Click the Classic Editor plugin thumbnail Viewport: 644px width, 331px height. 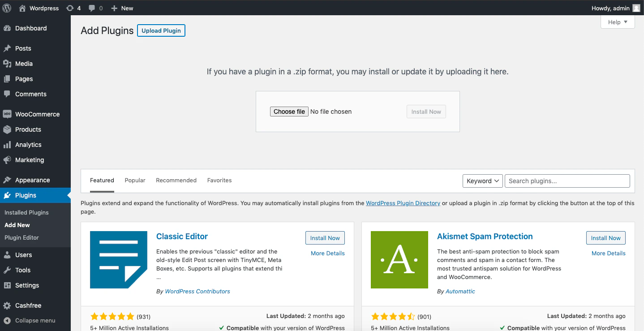click(x=119, y=260)
